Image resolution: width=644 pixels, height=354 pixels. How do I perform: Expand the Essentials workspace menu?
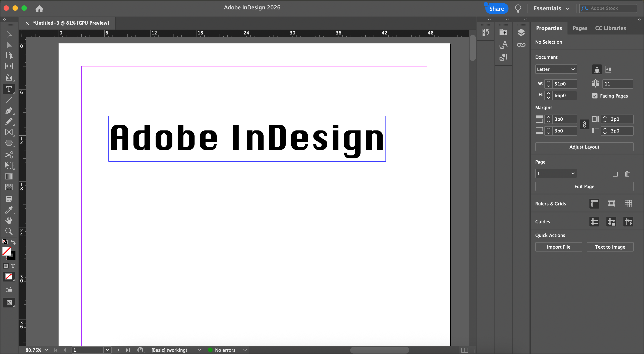[551, 9]
